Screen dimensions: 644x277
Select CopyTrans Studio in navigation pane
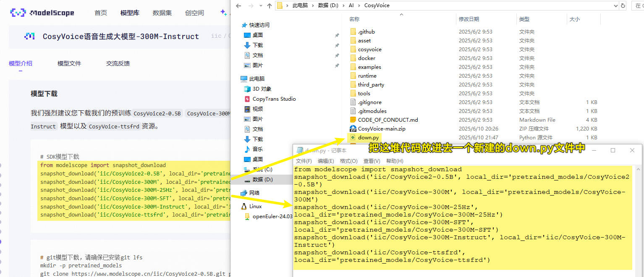[x=274, y=99]
